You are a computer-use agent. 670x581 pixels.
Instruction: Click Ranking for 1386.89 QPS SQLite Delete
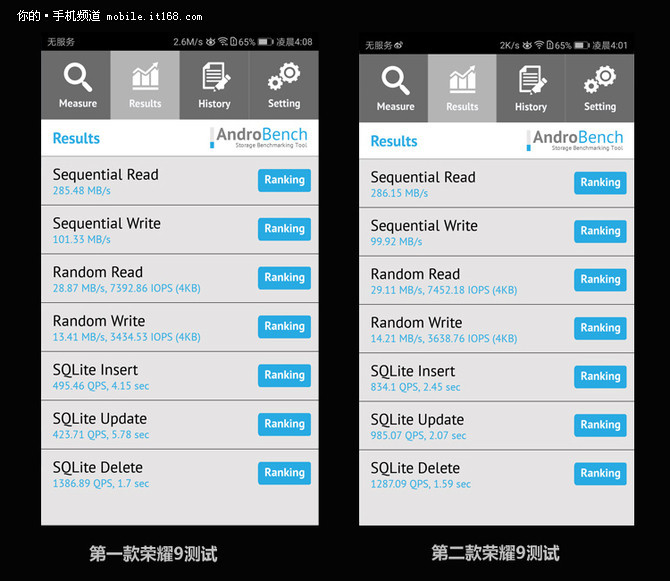(284, 473)
